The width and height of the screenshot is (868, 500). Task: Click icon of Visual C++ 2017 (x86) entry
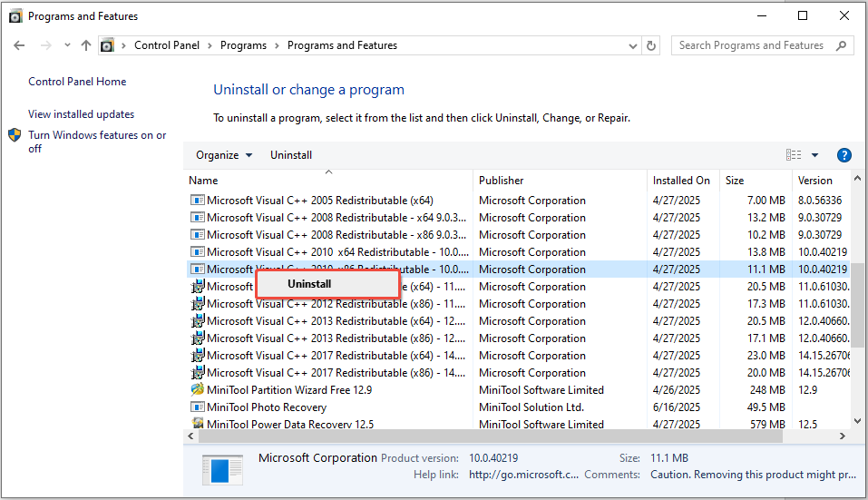[x=198, y=372]
